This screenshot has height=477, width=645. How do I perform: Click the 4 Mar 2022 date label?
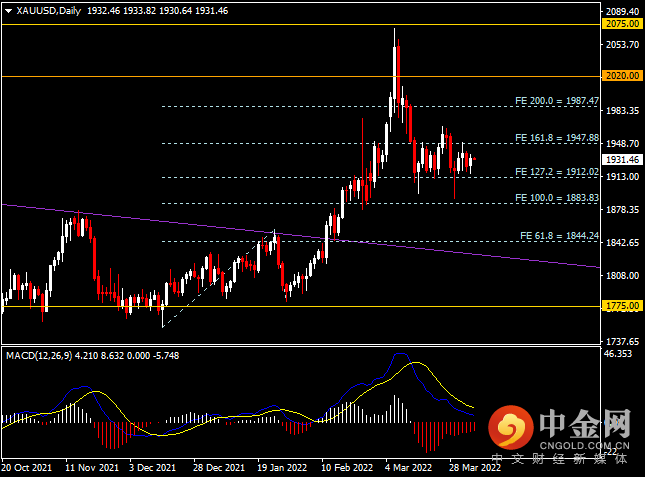coord(408,468)
